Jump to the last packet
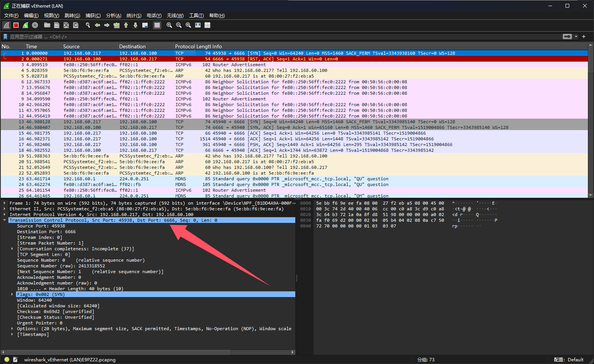The image size is (594, 364). click(x=135, y=25)
